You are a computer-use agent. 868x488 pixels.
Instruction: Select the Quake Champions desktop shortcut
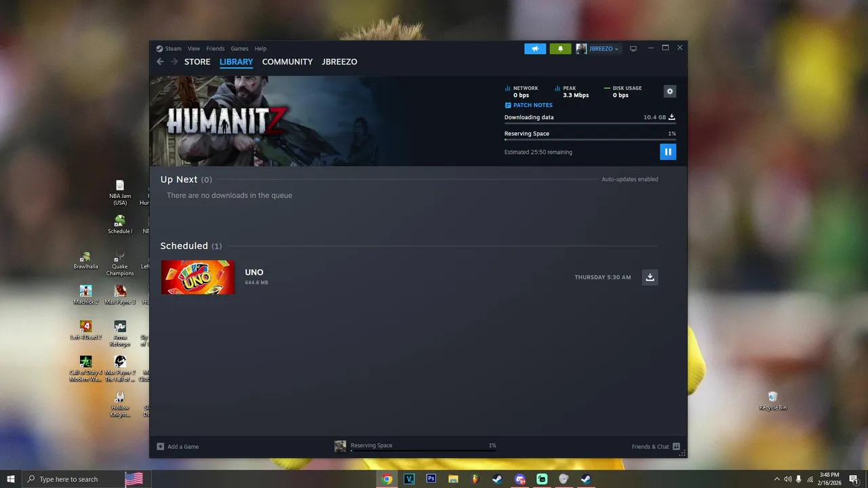[120, 264]
